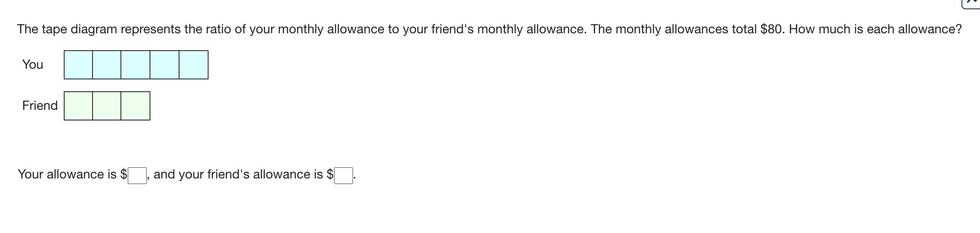Click the first blue cell in the You tape
Screen dimensions: 980x233
click(78, 64)
